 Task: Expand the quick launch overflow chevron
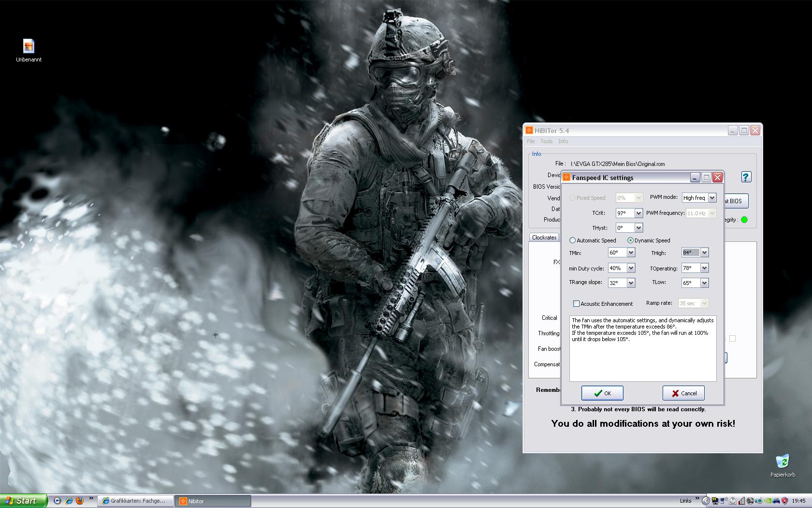point(91,498)
